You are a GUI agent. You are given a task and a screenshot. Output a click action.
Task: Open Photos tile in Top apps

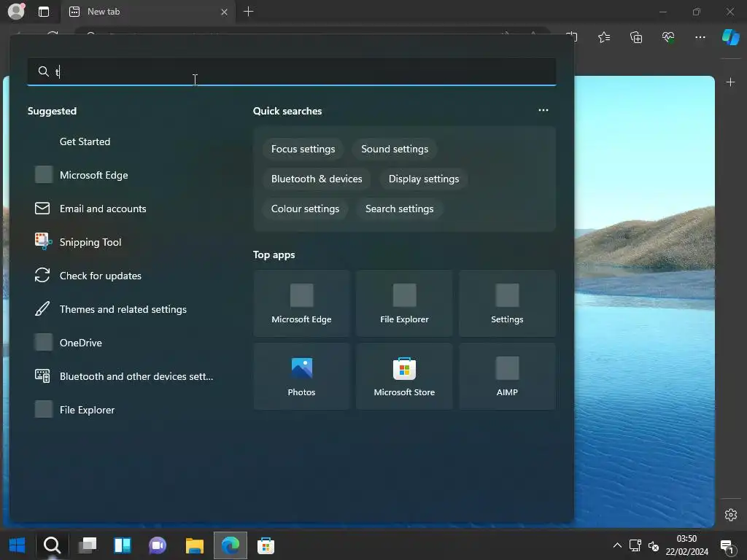point(301,376)
